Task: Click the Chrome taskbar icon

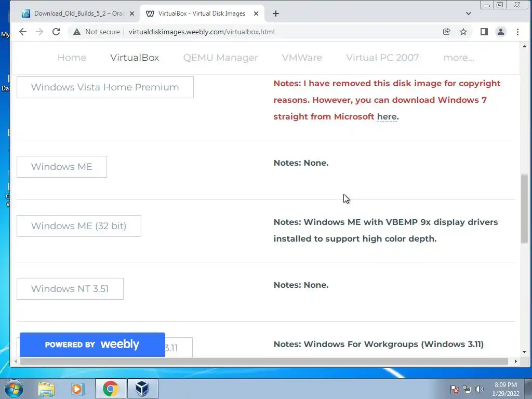Action: [x=110, y=389]
